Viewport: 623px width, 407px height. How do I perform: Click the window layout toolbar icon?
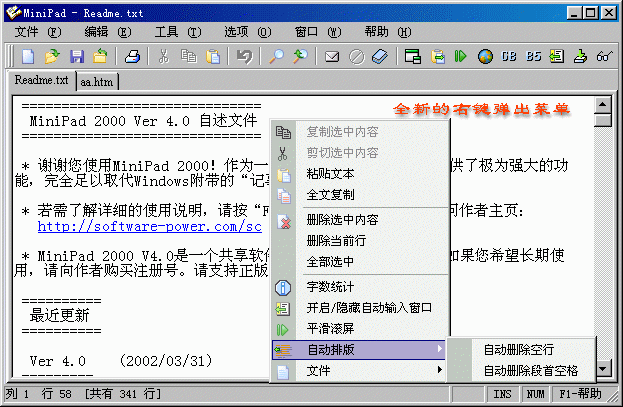coord(413,56)
